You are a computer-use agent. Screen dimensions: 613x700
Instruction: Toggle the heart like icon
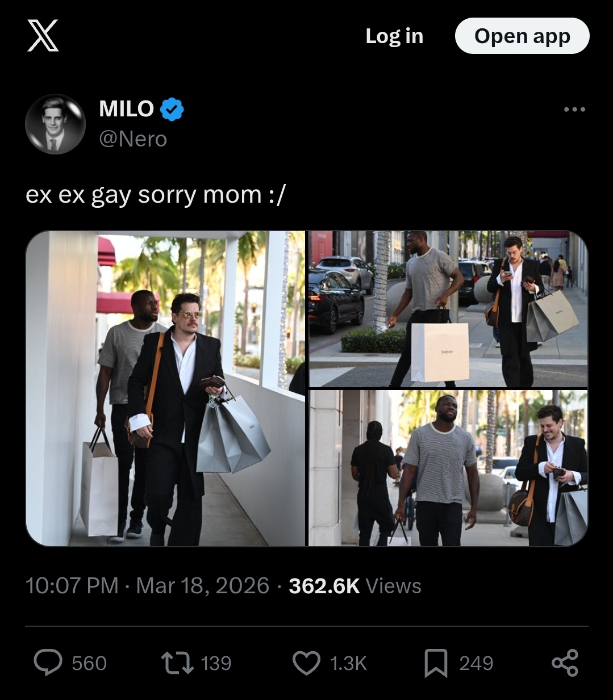click(306, 663)
